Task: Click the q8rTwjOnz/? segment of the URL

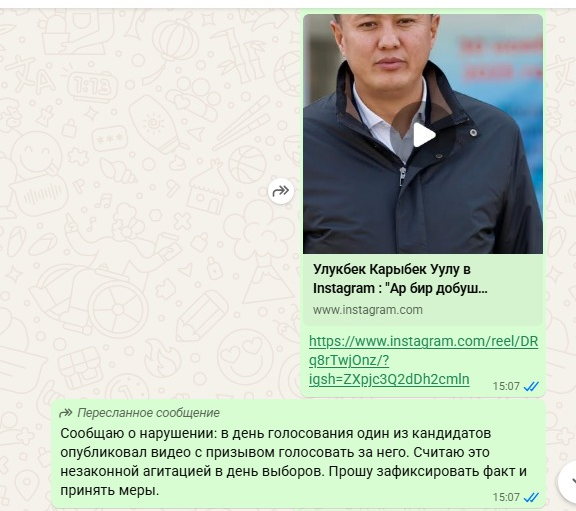Action: tap(349, 360)
